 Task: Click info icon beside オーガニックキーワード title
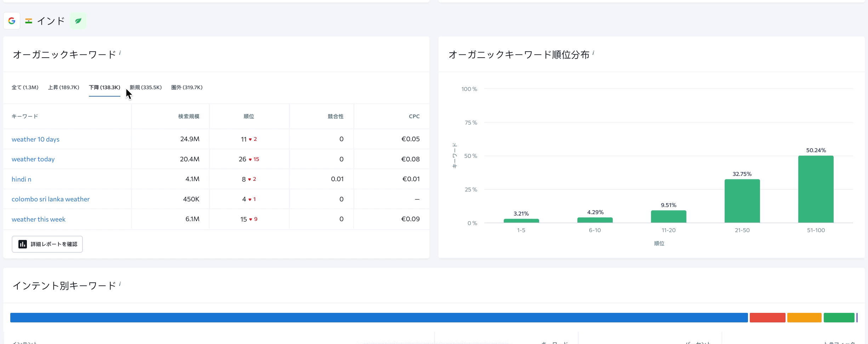(120, 53)
